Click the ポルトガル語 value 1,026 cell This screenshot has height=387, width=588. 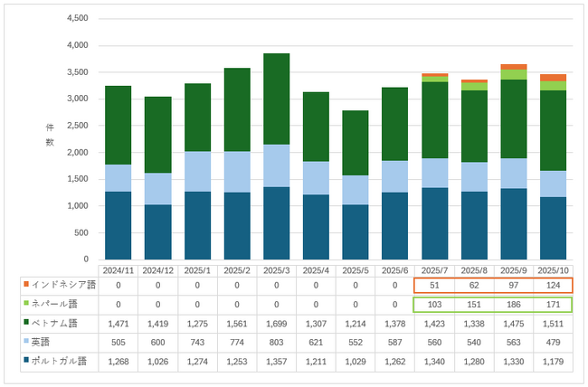158,362
